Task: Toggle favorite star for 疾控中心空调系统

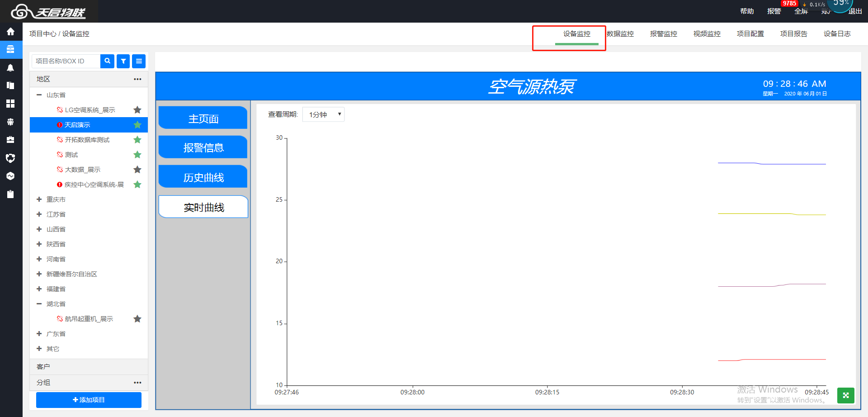Action: click(x=137, y=185)
